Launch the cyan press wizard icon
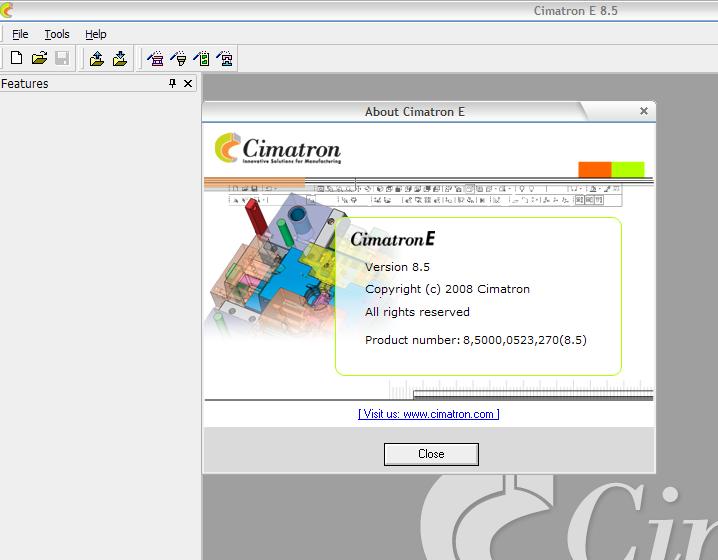The image size is (718, 560). tap(224, 59)
